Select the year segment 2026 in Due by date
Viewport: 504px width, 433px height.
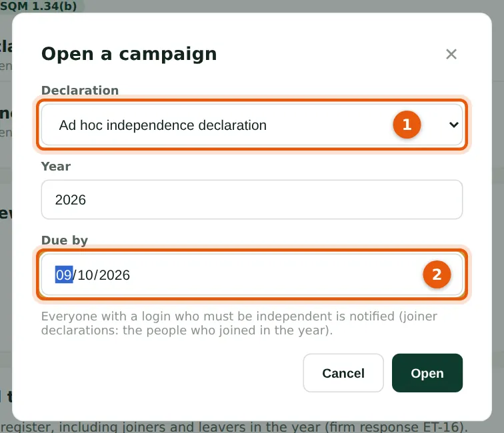click(115, 275)
